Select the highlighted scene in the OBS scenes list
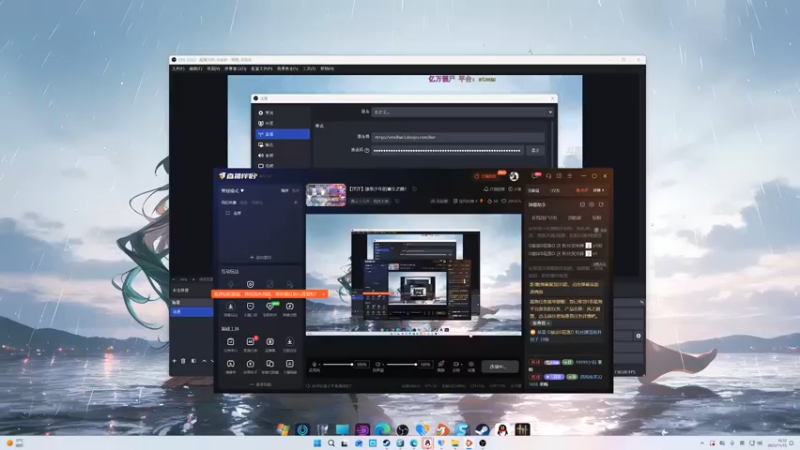800x450 pixels. click(192, 311)
